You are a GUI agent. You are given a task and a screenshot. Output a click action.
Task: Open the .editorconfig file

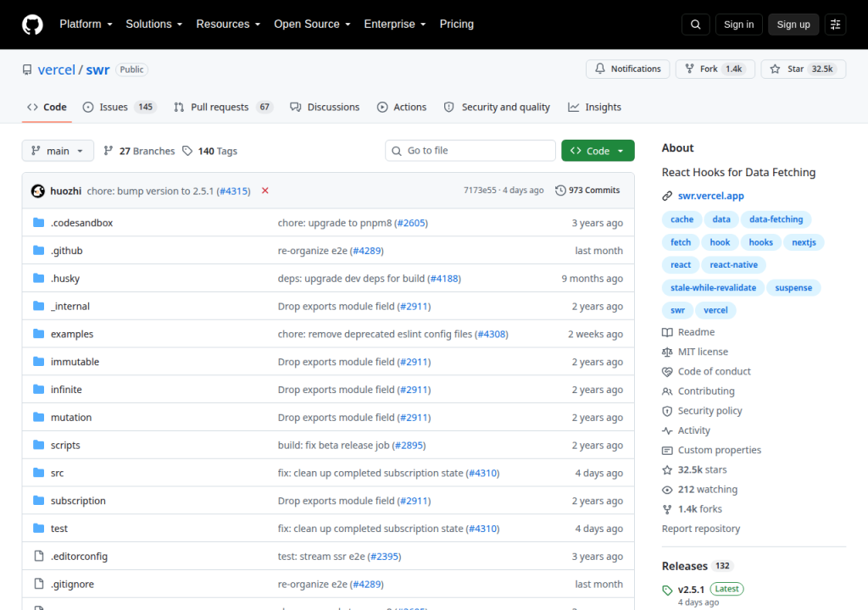coord(79,557)
